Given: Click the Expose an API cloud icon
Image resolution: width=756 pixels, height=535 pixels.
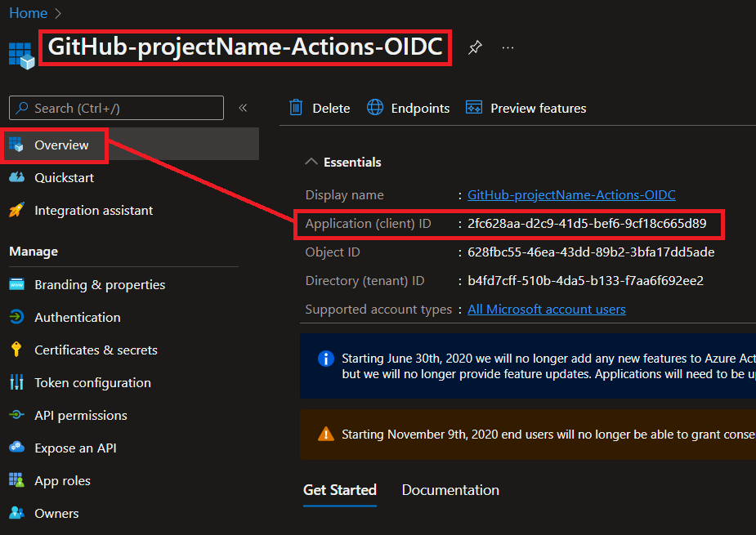Looking at the screenshot, I should [x=17, y=448].
